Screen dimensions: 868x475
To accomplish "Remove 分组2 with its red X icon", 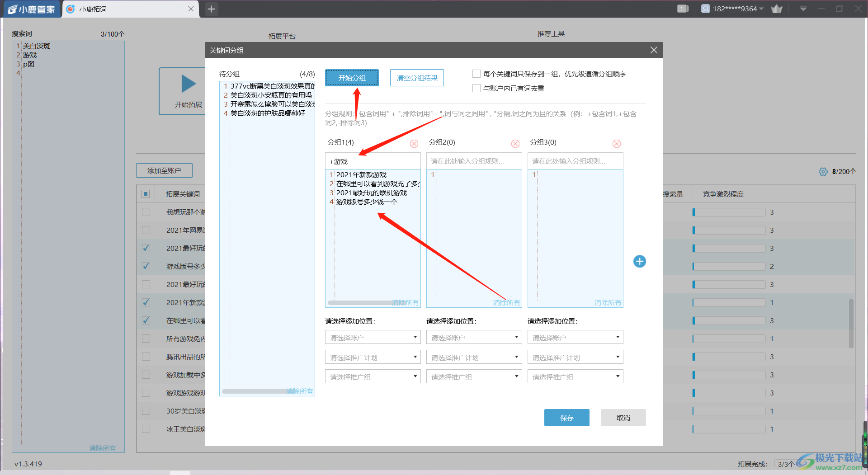I will coord(515,144).
